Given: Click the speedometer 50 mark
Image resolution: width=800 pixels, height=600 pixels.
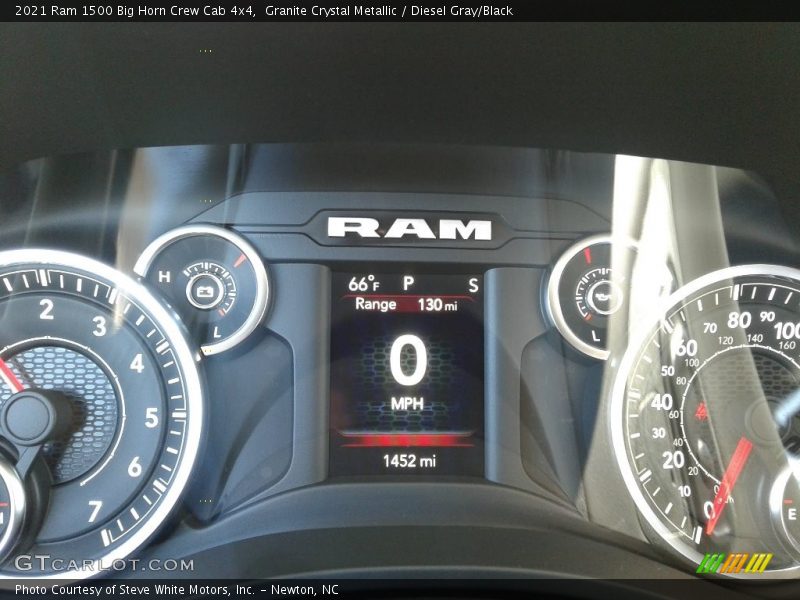Looking at the screenshot, I should [667, 371].
